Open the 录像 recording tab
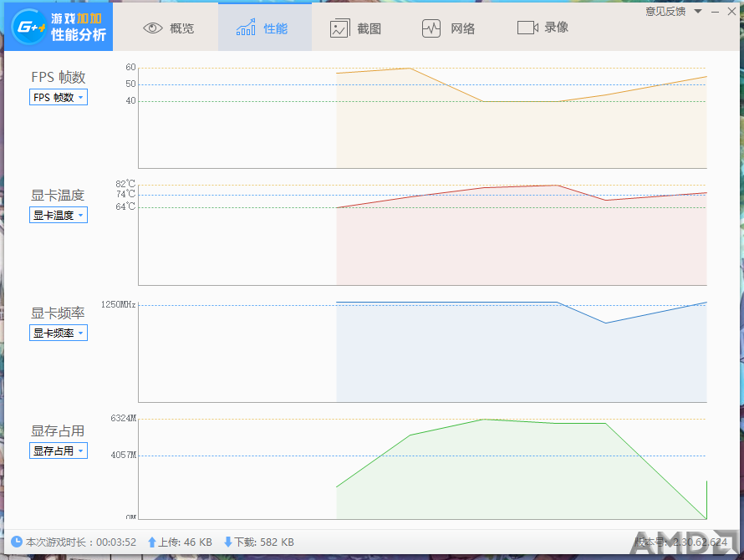The height and width of the screenshot is (560, 744). (x=543, y=28)
